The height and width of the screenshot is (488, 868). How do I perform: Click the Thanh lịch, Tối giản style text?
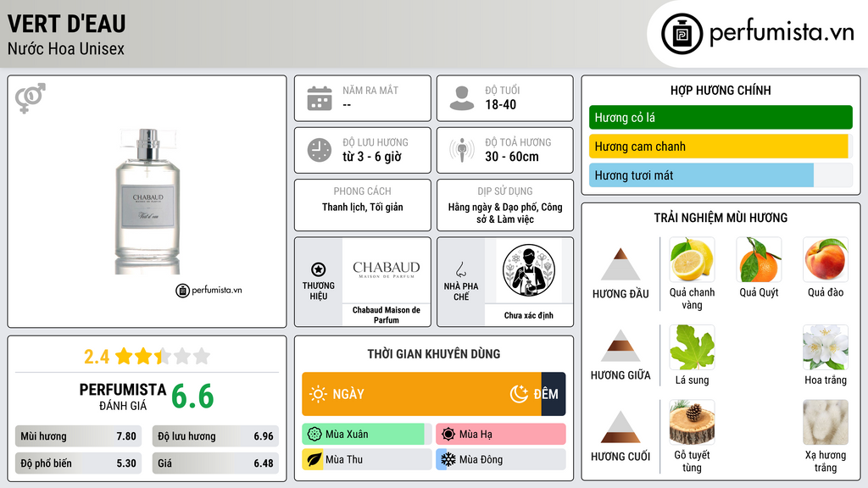[363, 207]
